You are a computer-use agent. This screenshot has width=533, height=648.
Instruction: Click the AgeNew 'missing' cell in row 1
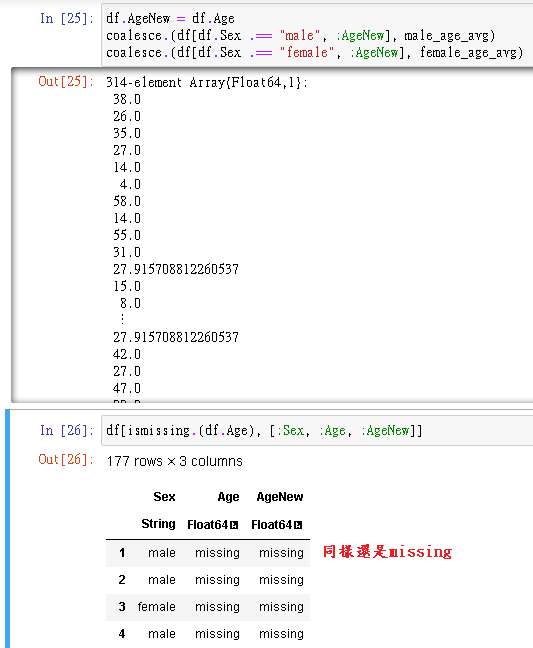coord(281,553)
